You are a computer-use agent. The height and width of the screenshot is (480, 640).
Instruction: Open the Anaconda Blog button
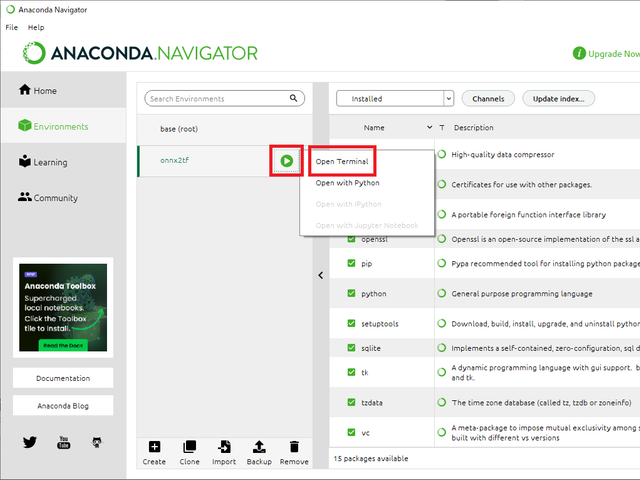[63, 406]
